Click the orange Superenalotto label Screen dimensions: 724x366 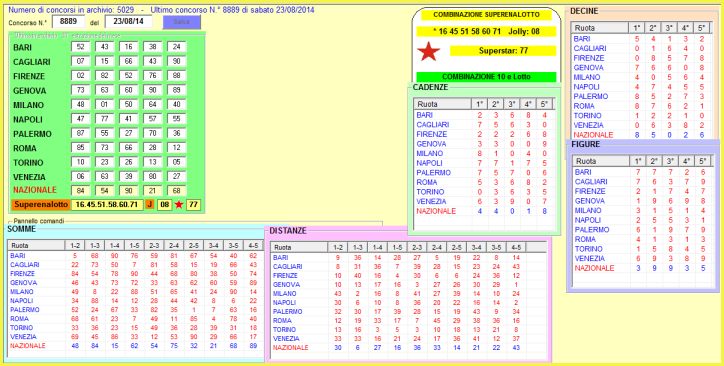tap(41, 204)
